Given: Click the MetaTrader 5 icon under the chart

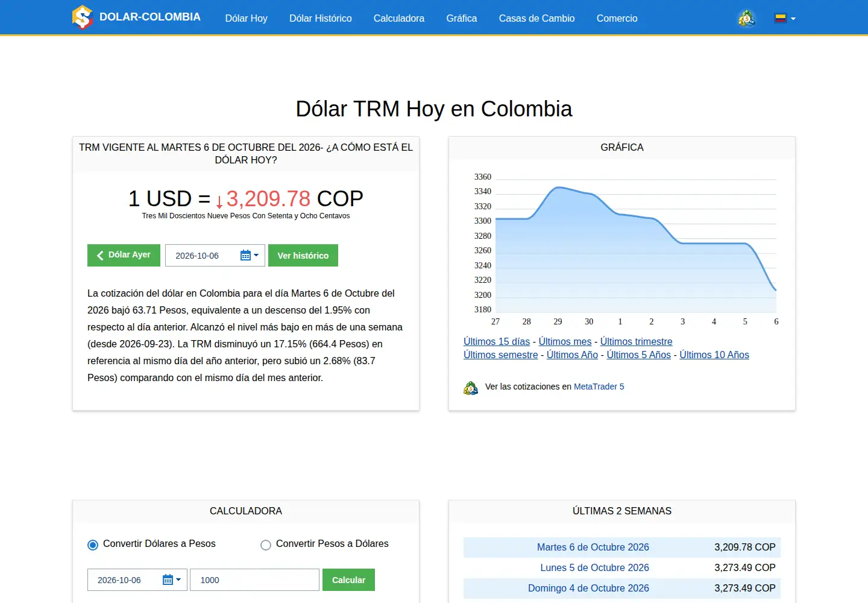Looking at the screenshot, I should tap(471, 388).
